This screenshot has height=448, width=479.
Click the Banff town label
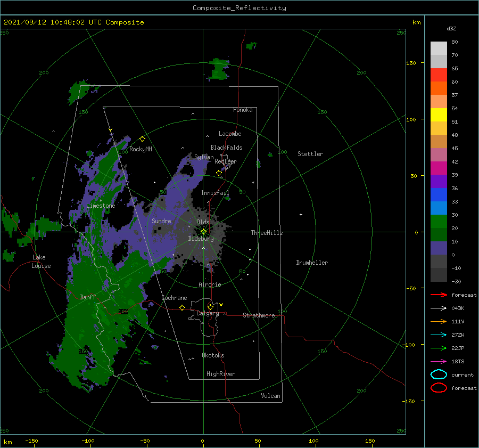(x=88, y=297)
